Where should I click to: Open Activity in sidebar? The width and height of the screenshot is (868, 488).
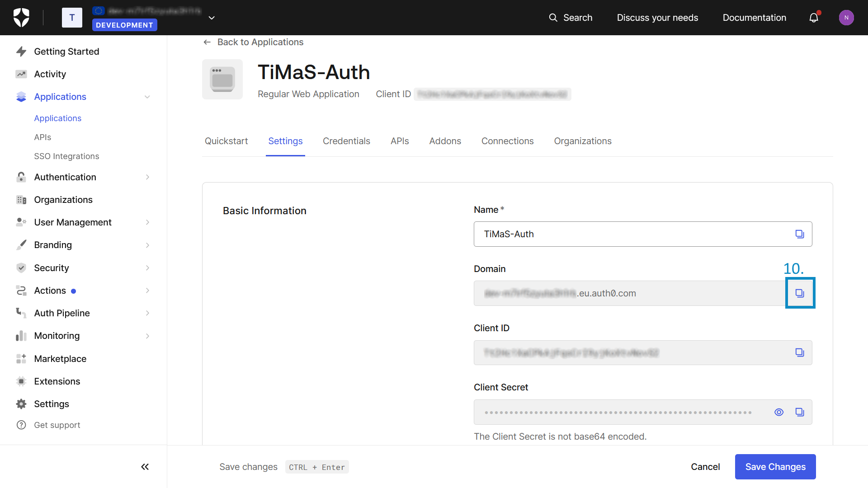click(x=50, y=74)
